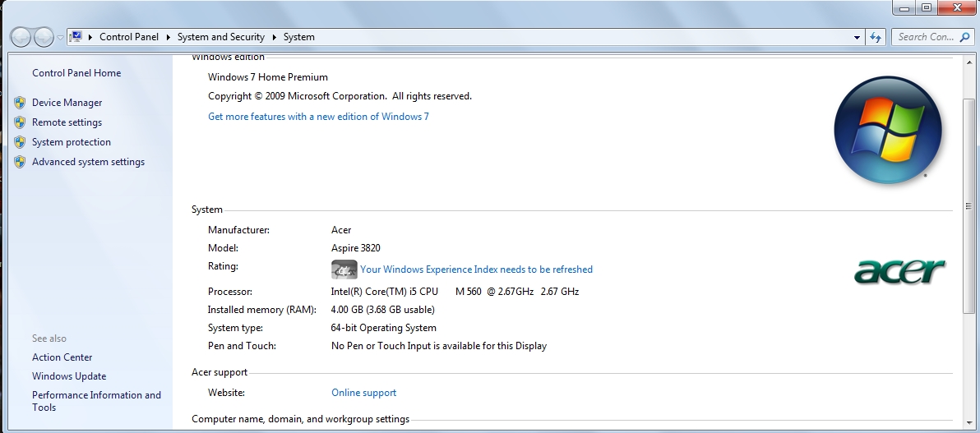The width and height of the screenshot is (980, 433).
Task: Click the Remote settings shield icon
Action: click(20, 122)
